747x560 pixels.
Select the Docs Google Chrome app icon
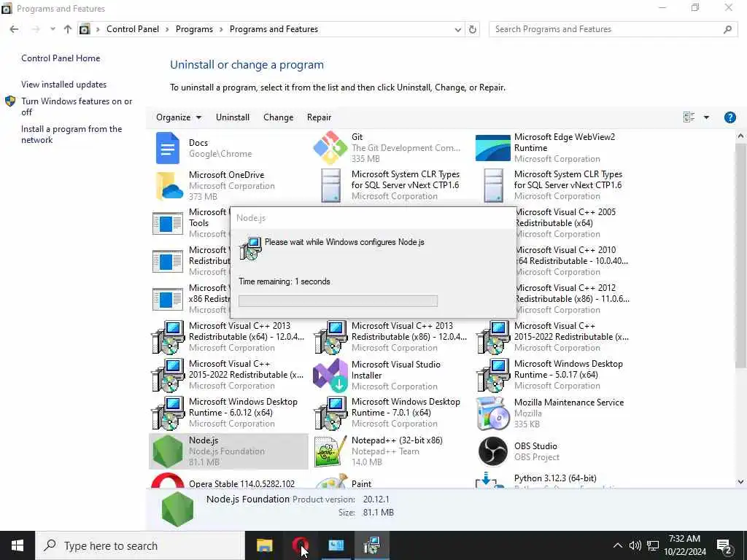[x=168, y=148]
